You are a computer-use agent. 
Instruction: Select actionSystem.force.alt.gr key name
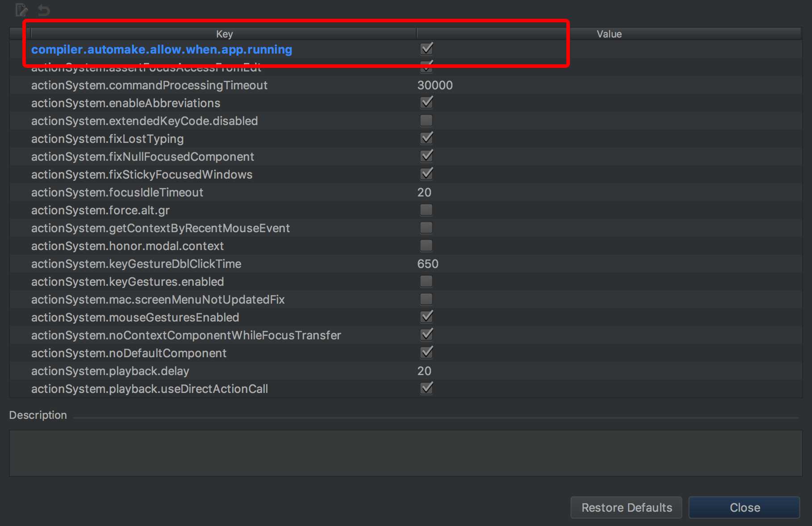[100, 210]
